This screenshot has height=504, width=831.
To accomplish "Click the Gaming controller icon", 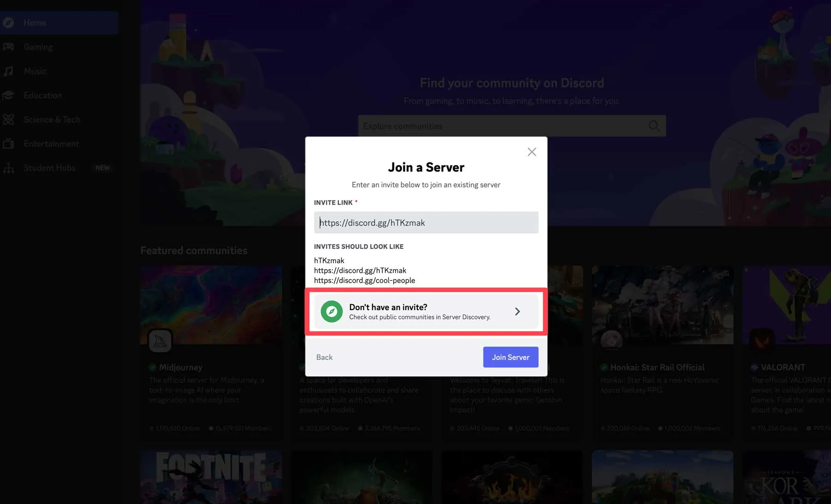I will coord(9,47).
